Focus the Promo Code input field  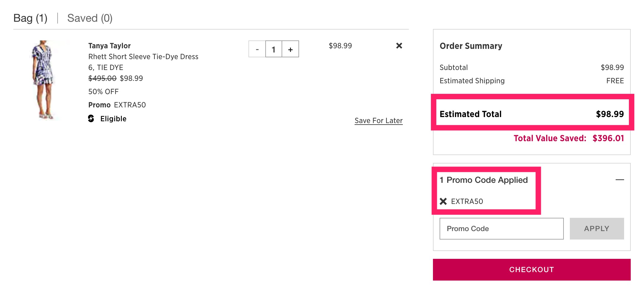[501, 229]
